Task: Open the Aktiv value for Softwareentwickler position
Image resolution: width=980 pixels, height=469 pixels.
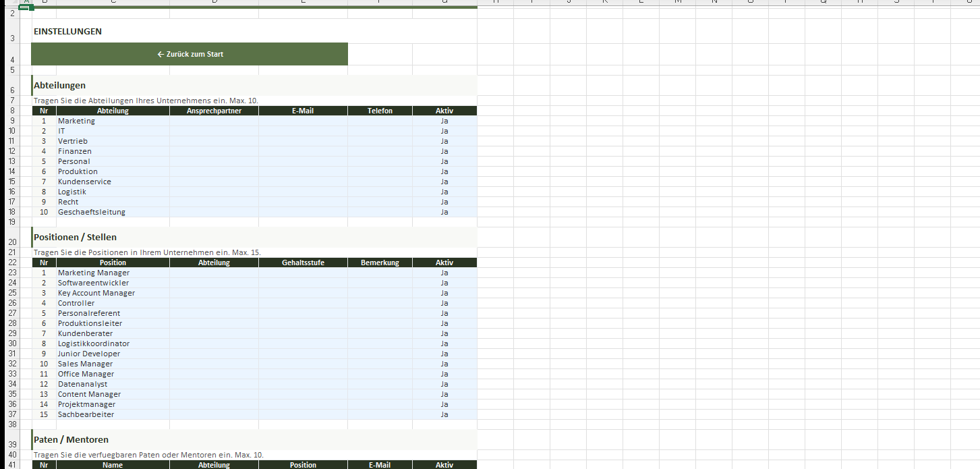Action: click(444, 283)
